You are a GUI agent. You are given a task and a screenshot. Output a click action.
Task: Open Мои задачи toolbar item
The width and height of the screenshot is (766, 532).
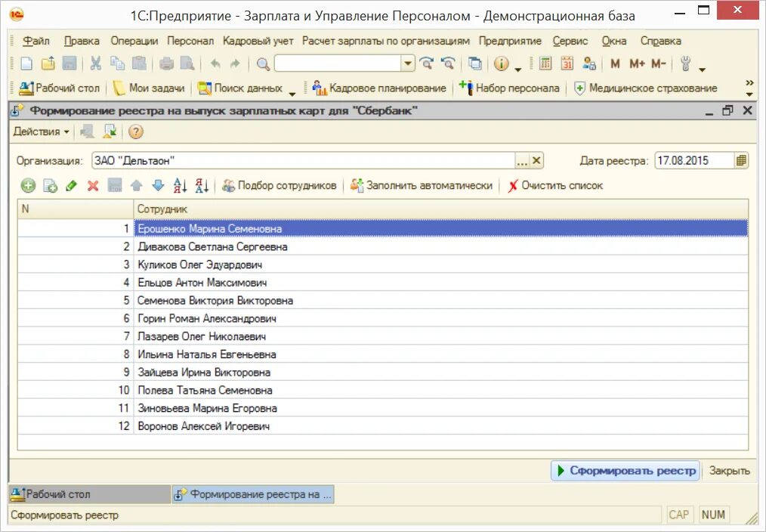149,88
